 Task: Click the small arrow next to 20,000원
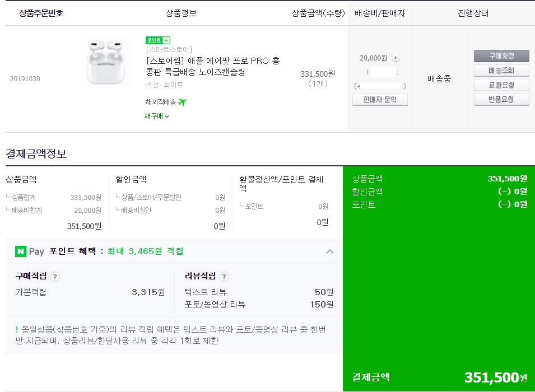pyautogui.click(x=396, y=58)
